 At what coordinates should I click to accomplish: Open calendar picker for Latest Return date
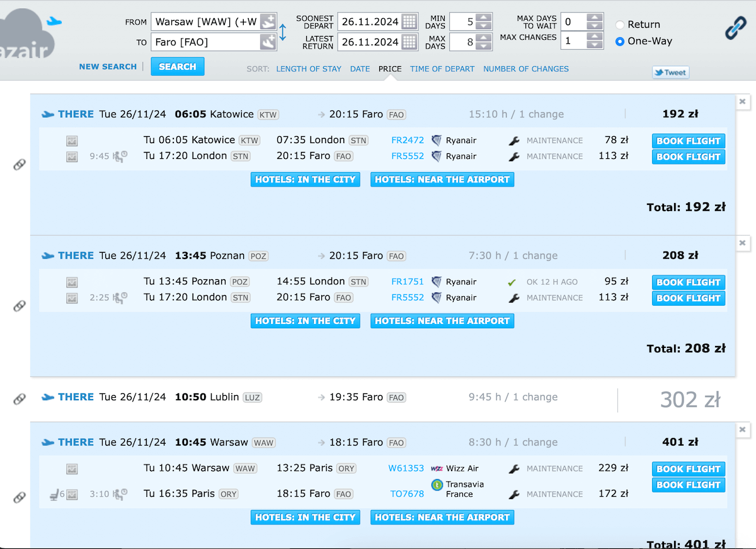tap(409, 42)
